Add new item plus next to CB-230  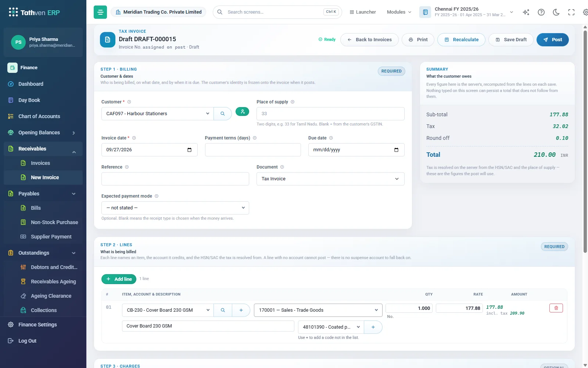tap(241, 310)
